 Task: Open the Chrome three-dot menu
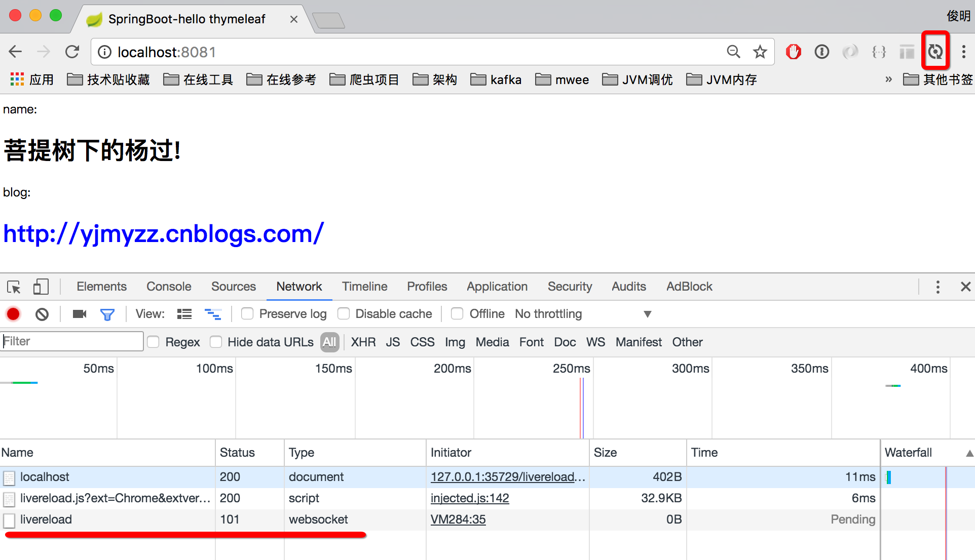[x=963, y=52]
